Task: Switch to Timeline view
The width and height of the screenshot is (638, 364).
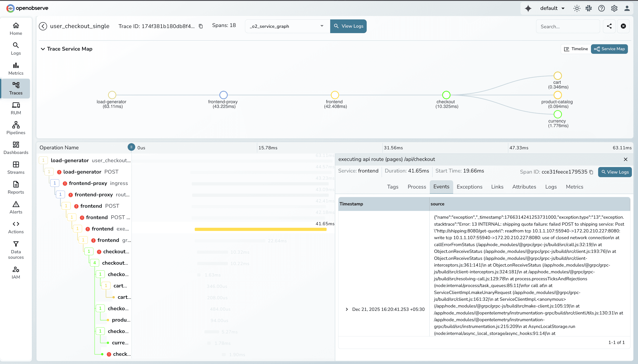Action: click(576, 49)
